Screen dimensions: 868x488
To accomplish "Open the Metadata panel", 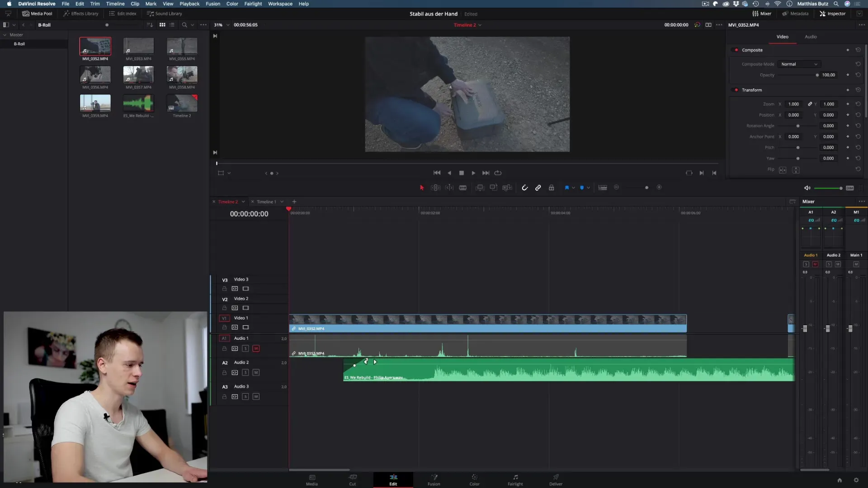I will coord(795,14).
